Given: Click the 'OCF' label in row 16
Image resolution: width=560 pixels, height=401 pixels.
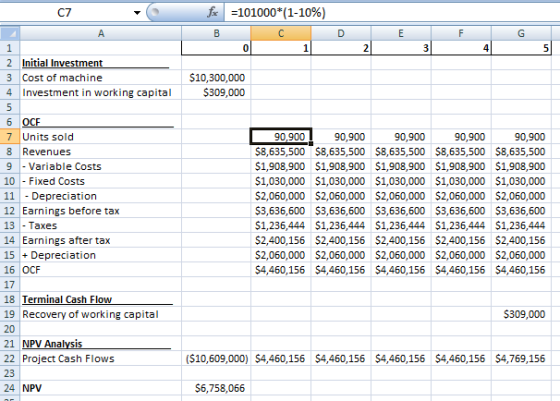Looking at the screenshot, I should pos(101,270).
